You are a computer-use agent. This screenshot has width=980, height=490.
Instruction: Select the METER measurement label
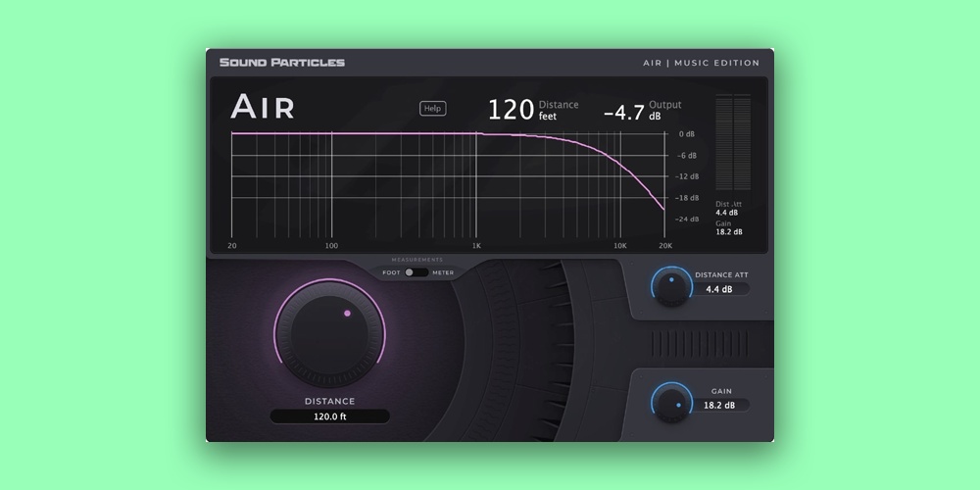click(x=442, y=272)
